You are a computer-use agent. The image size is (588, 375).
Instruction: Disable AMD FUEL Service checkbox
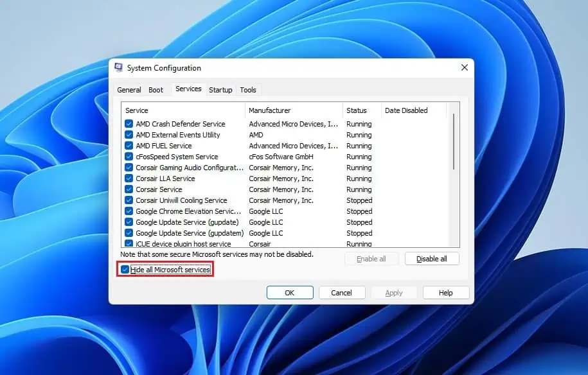[x=128, y=145]
